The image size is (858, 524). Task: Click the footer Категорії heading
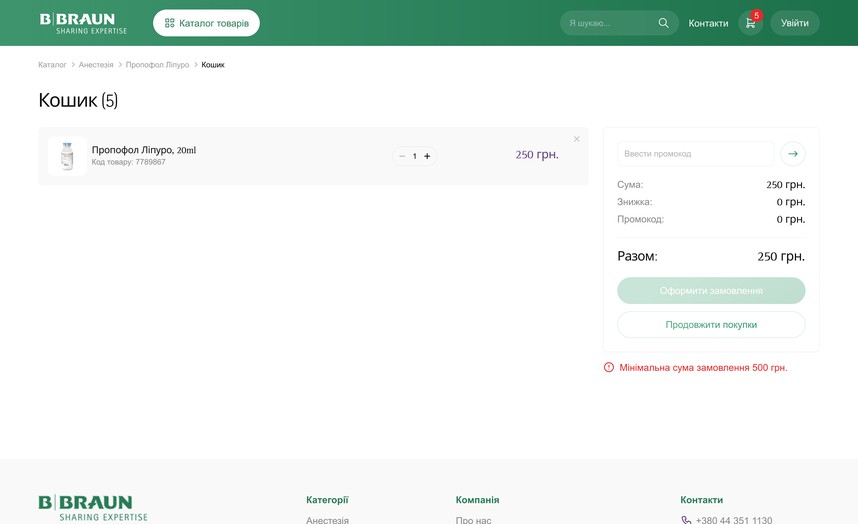(327, 500)
